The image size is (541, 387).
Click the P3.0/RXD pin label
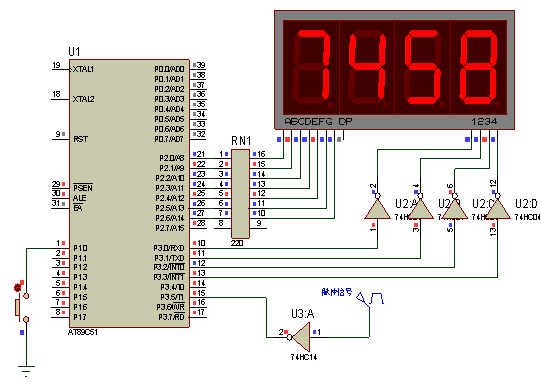pyautogui.click(x=169, y=248)
